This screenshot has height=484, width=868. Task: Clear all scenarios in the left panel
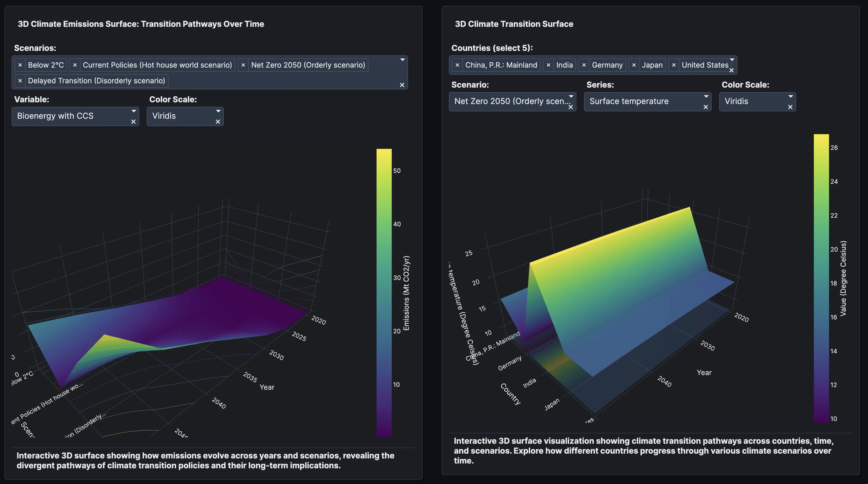point(402,85)
